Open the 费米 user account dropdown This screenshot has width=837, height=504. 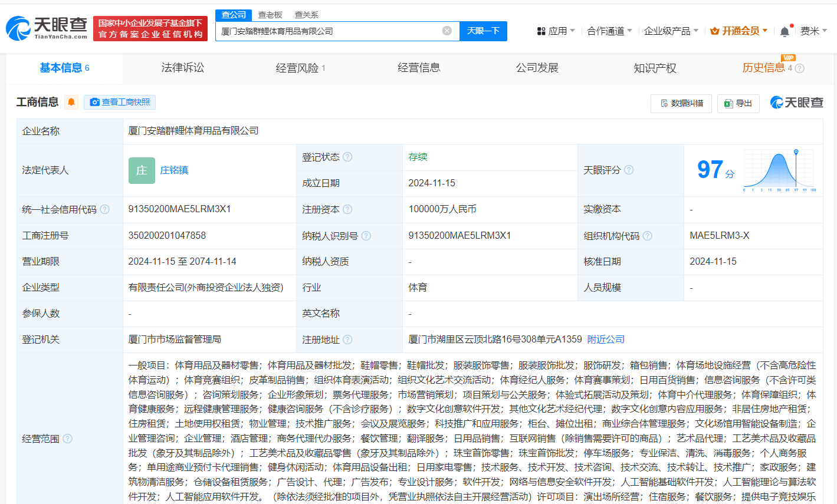(x=813, y=31)
